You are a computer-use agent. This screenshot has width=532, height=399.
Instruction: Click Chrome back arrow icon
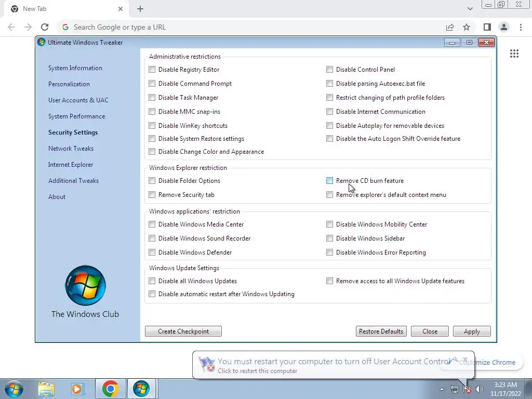[x=11, y=27]
